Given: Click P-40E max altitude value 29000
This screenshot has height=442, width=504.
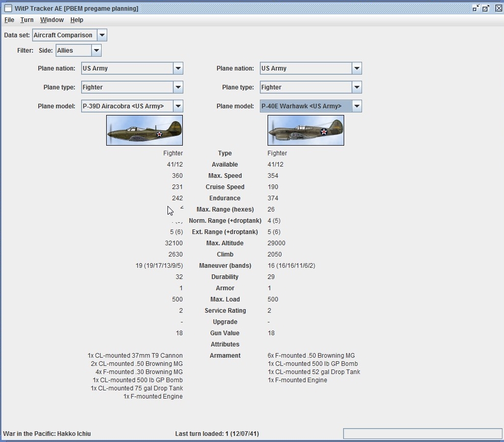Looking at the screenshot, I should point(276,243).
